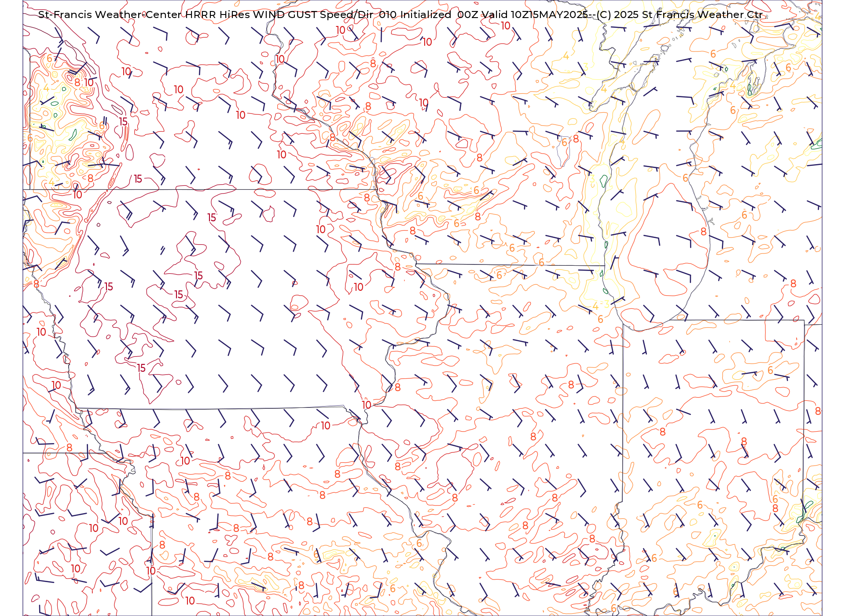
Task: Click the 'Initialized 00Z' text in the title
Action: (439, 15)
